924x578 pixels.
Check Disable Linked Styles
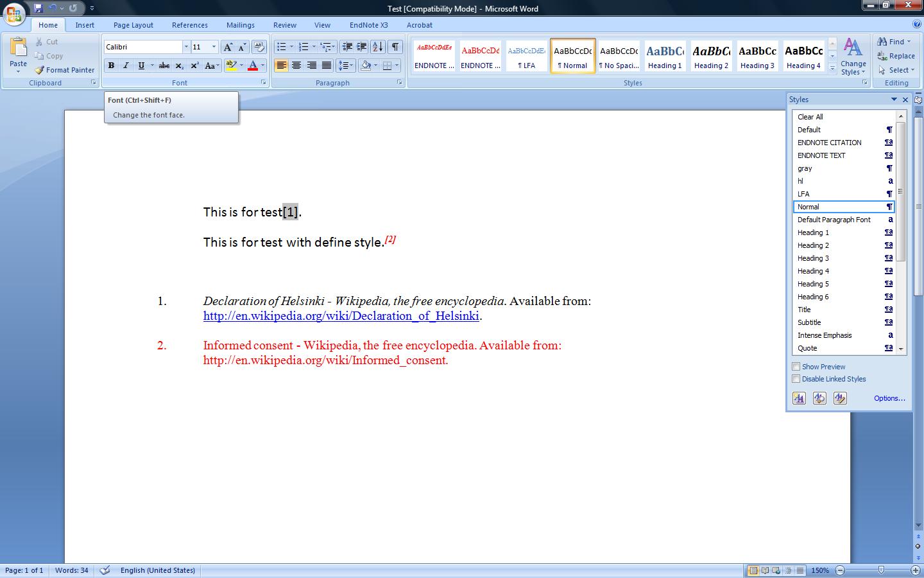tap(796, 379)
